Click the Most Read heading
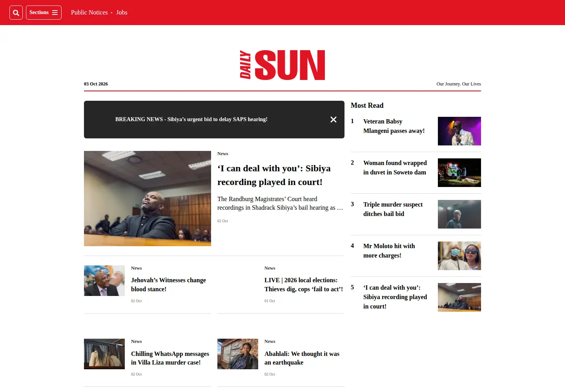Screen dimensions: 565x392 [367, 105]
